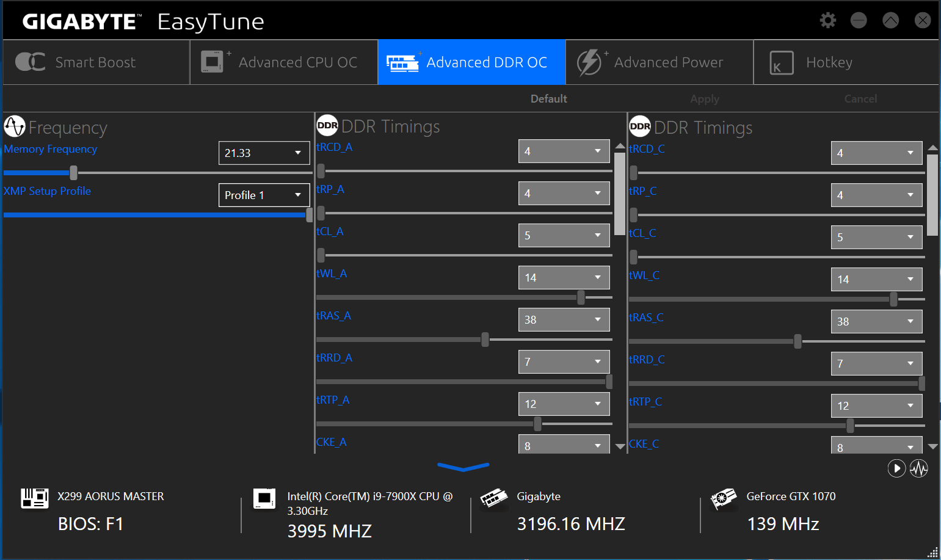Click the memory module icon beside Gigabyte

[493, 498]
